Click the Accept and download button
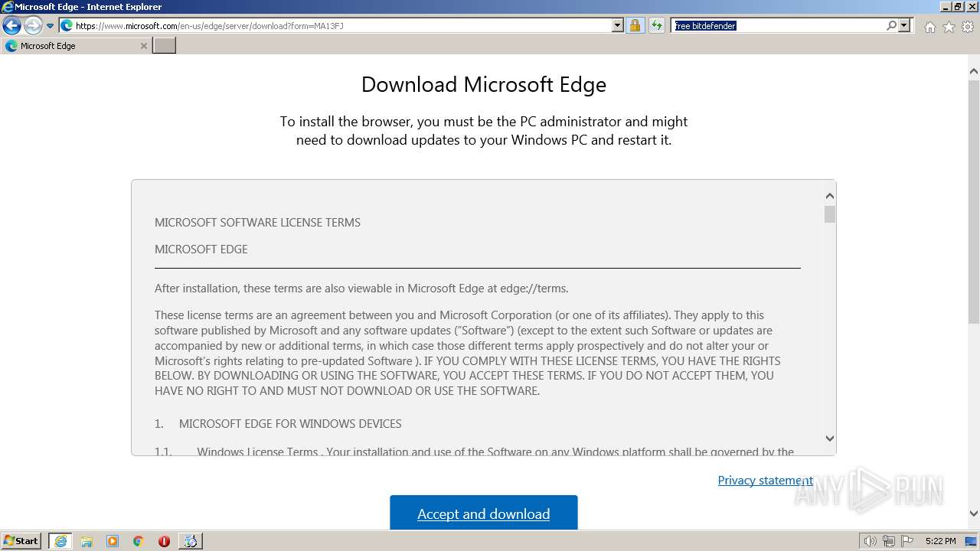This screenshot has width=980, height=551. coord(483,513)
